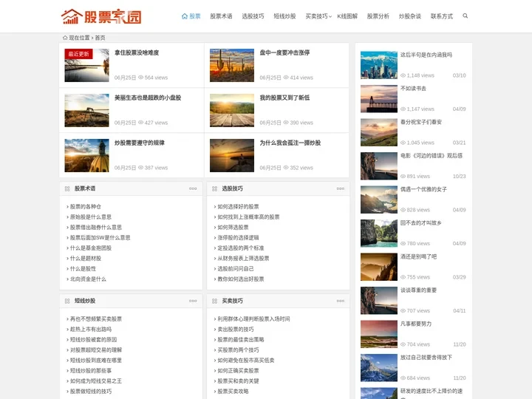The width and height of the screenshot is (532, 399).
Task: Open sidebar post 偶遇一个优雅的女子
Action: click(423, 189)
